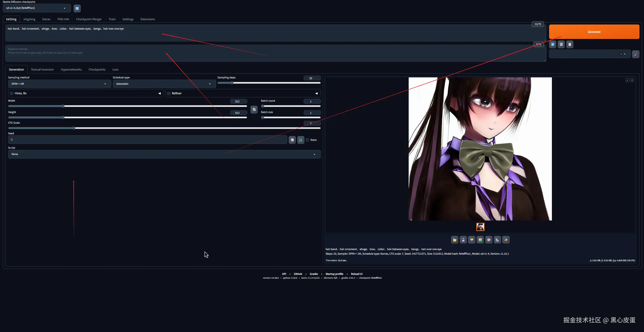Open the Stable Diffusion checkpoint dropdown
This screenshot has height=332, width=644.
pyautogui.click(x=36, y=8)
